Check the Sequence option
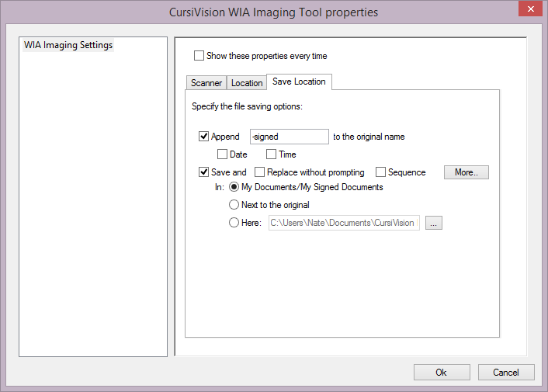The height and width of the screenshot is (392, 548). click(x=381, y=172)
